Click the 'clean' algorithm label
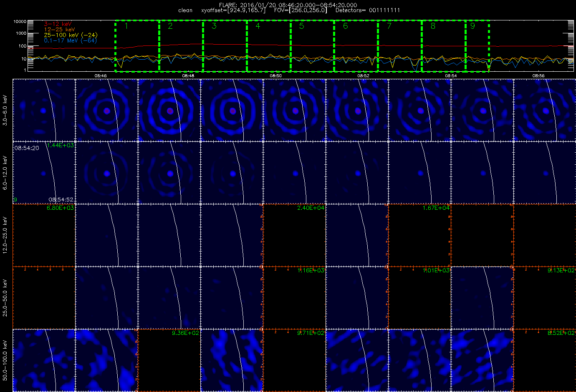Screen dimensions: 576x392 tap(185, 10)
